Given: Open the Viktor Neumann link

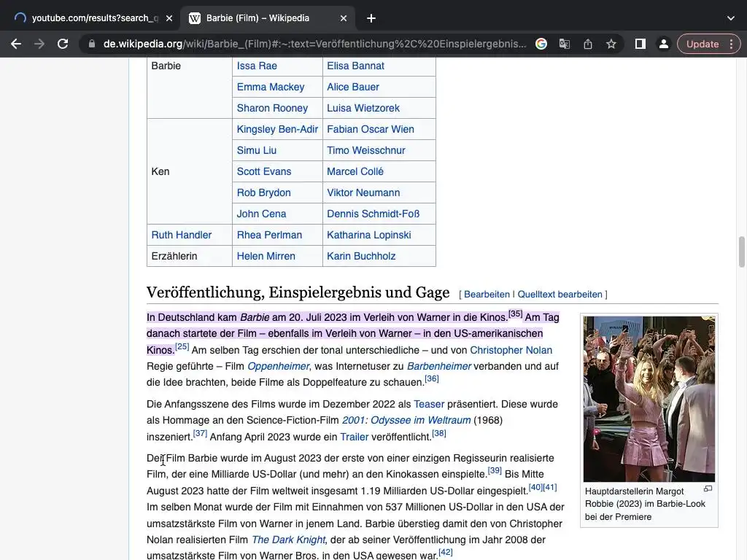Looking at the screenshot, I should (363, 192).
